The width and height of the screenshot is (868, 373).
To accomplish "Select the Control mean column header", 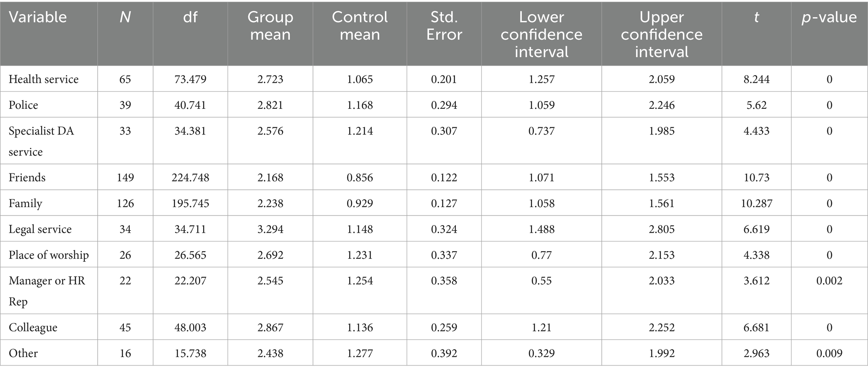I will [360, 26].
